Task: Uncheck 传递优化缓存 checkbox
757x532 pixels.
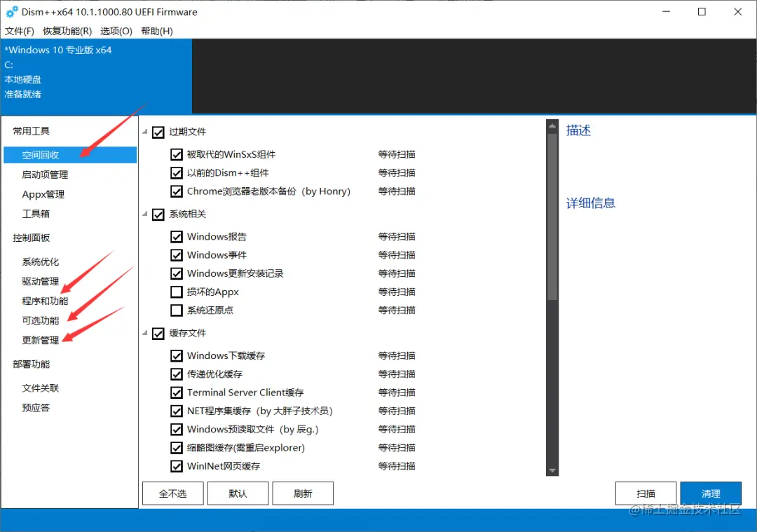Action: point(177,374)
